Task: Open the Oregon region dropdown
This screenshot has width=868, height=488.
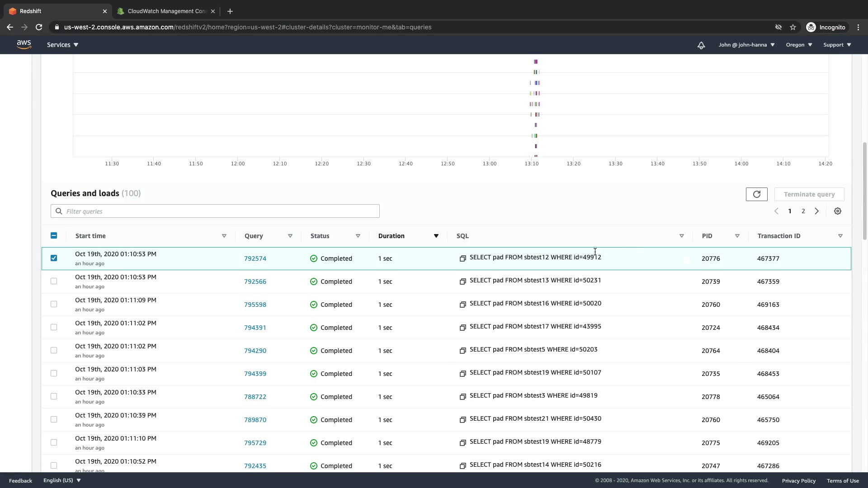Action: pyautogui.click(x=798, y=45)
